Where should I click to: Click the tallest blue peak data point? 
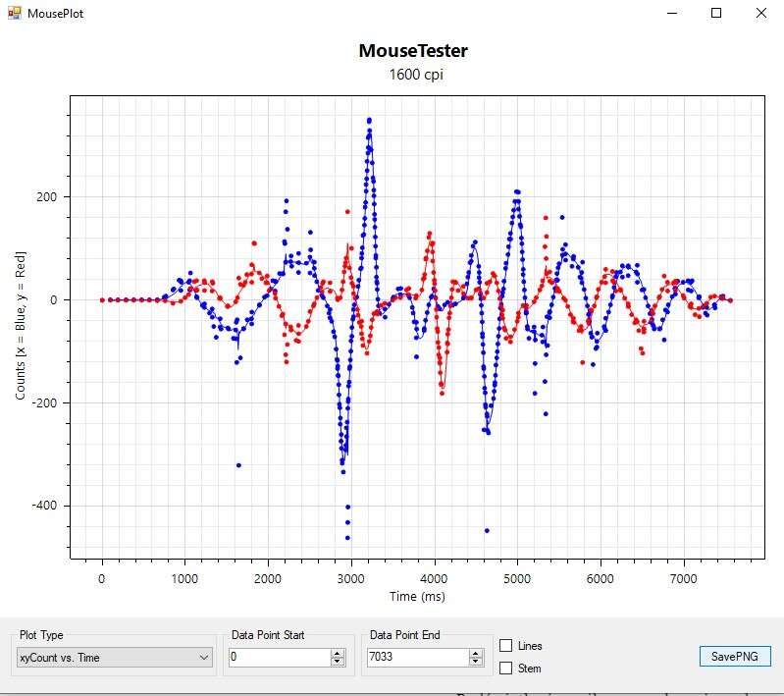point(369,120)
